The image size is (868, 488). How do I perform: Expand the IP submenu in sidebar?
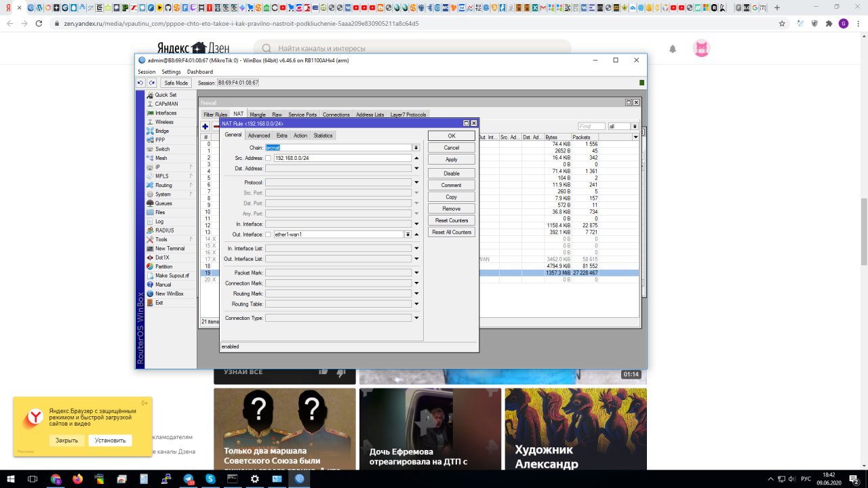click(191, 167)
